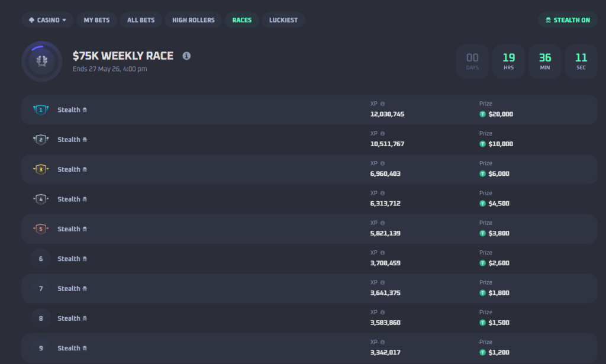Click the Stealth player name in rank 9 row
This screenshot has height=364, width=606.
pos(69,348)
